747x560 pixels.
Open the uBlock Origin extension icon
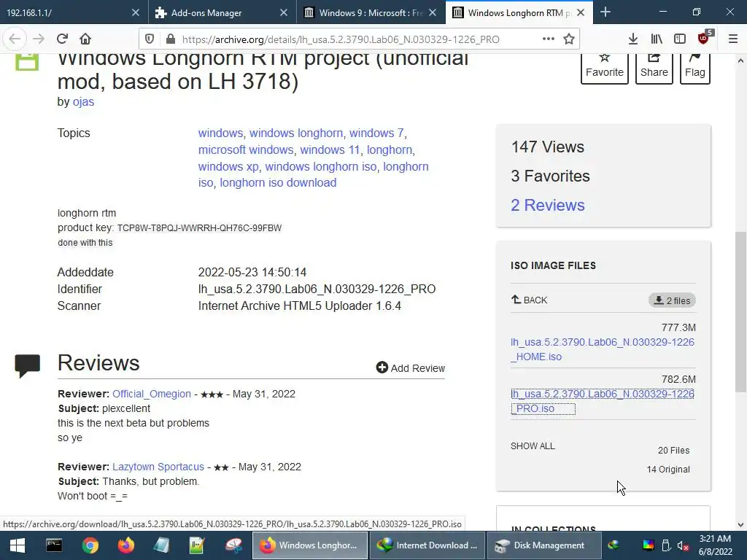704,38
